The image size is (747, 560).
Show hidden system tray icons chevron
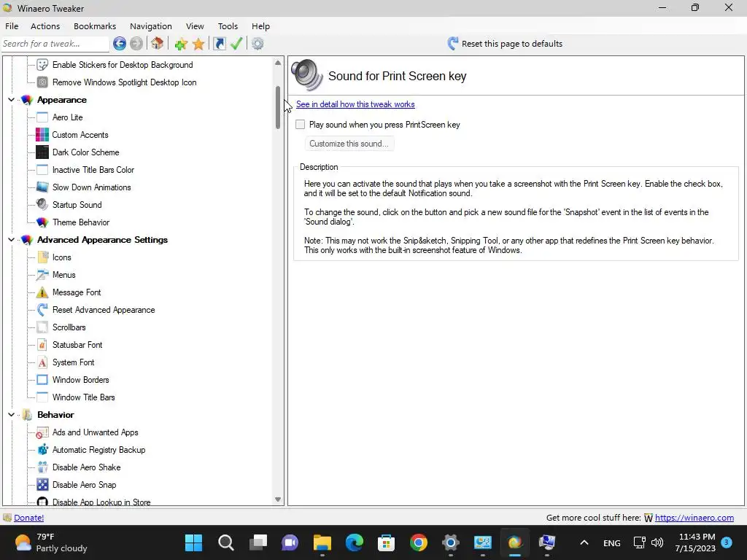tap(584, 542)
